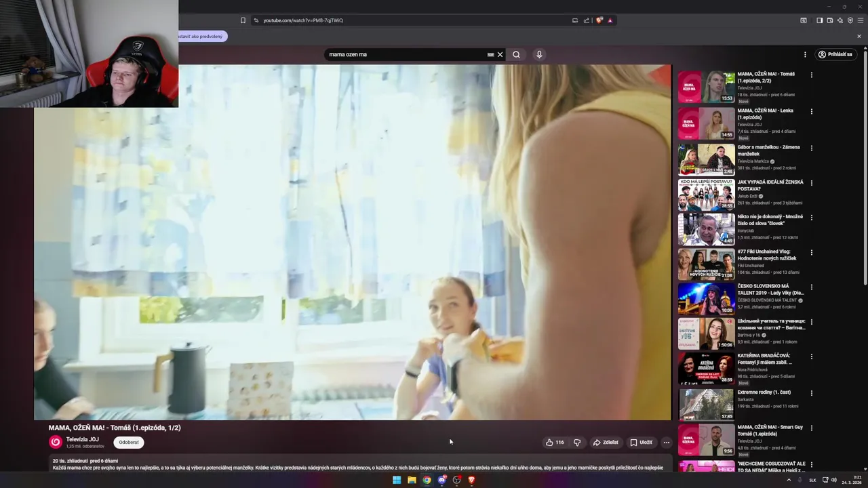
Task: Open options for Kateřina Bradáčová video
Action: [x=811, y=357]
